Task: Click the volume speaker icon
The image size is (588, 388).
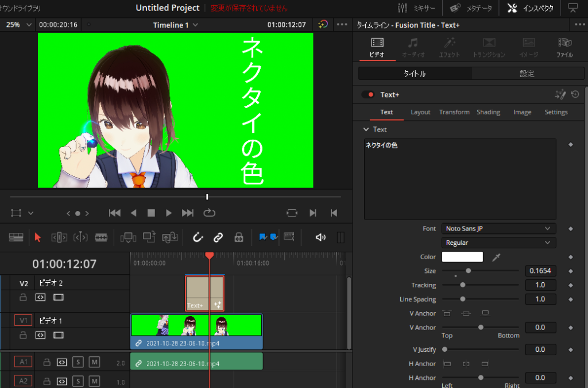Action: (x=320, y=237)
